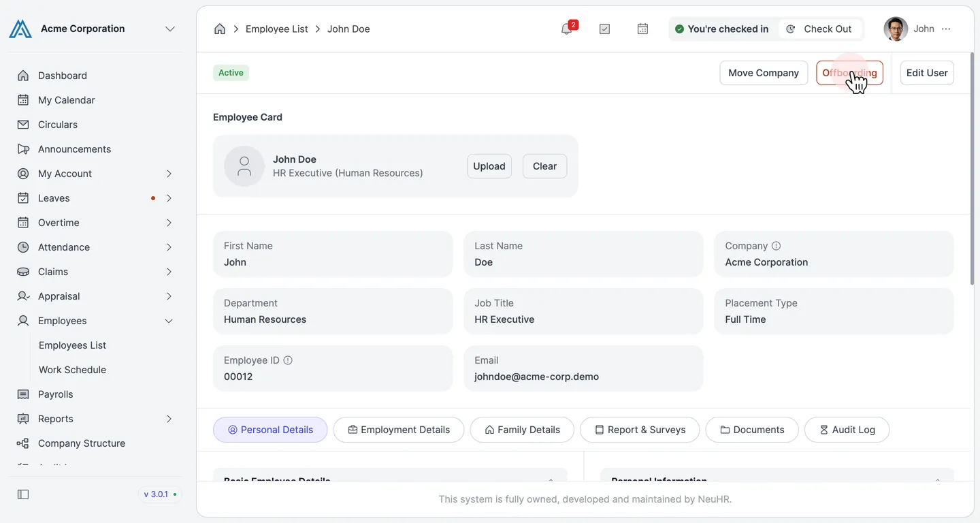This screenshot has width=980, height=523.
Task: Click the Attendance clock icon
Action: tap(23, 247)
